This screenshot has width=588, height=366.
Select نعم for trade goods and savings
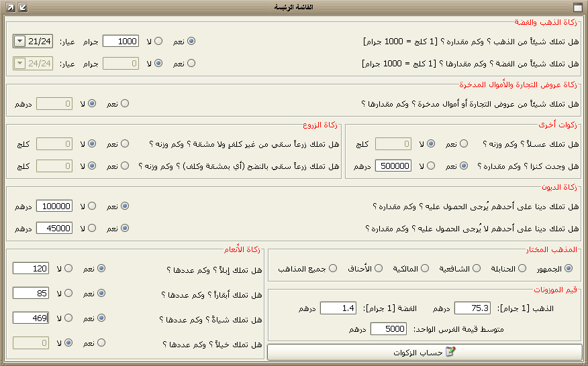[x=125, y=103]
